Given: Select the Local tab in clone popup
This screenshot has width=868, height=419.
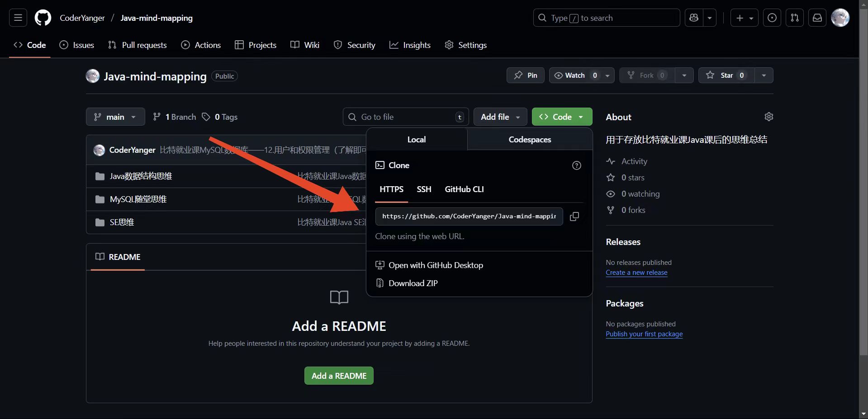Looking at the screenshot, I should [x=417, y=139].
